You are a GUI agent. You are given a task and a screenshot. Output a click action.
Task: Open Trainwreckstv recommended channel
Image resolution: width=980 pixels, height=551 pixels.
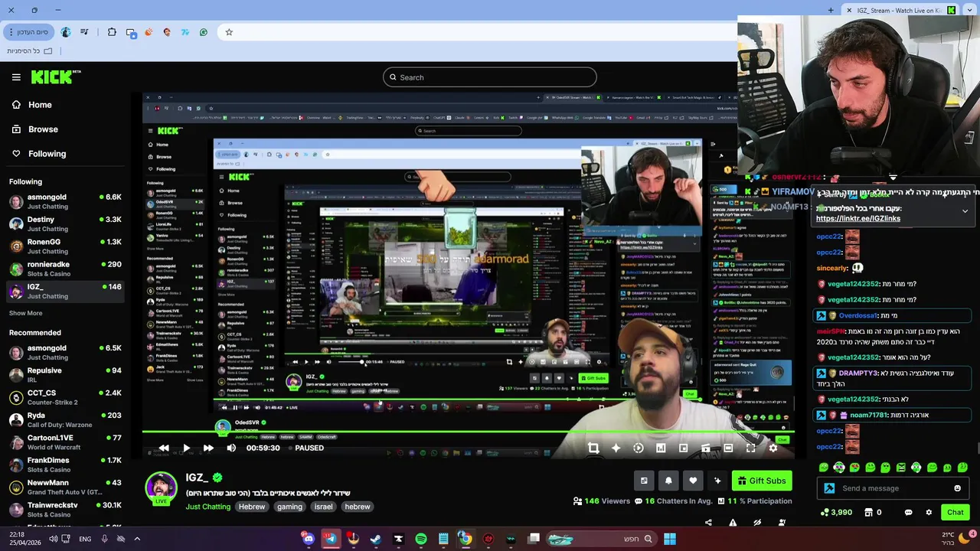click(x=65, y=509)
